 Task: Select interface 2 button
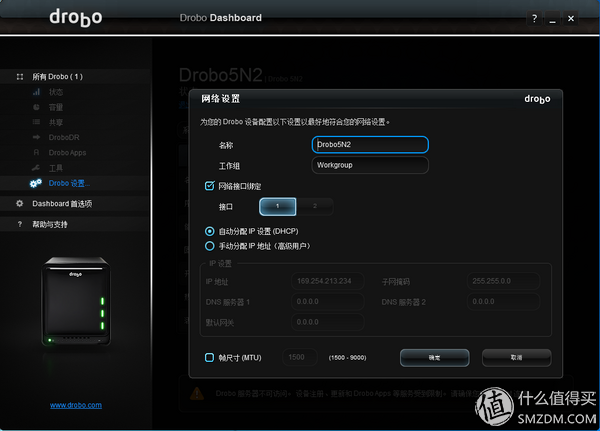[315, 207]
